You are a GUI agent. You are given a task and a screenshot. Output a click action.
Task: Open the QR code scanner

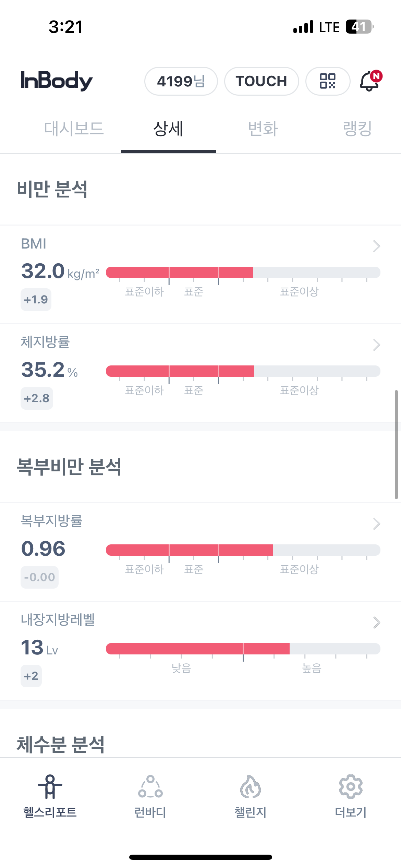tap(328, 81)
